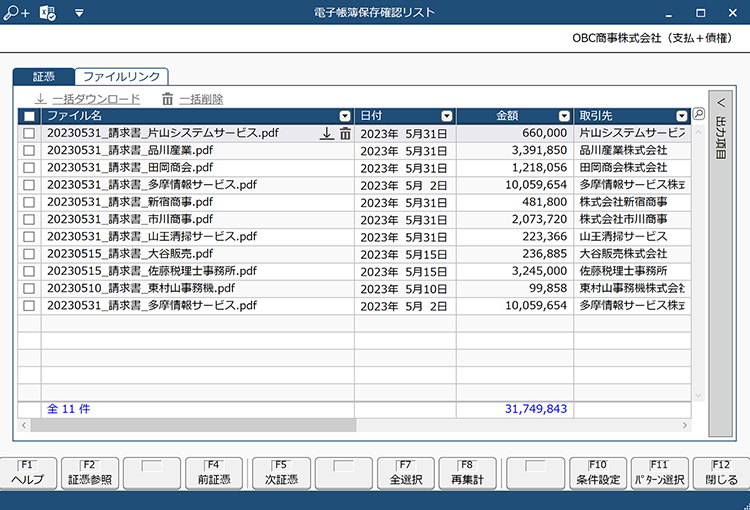Toggle the select-all checkbox in table header
This screenshot has width=750, height=510.
click(x=29, y=116)
